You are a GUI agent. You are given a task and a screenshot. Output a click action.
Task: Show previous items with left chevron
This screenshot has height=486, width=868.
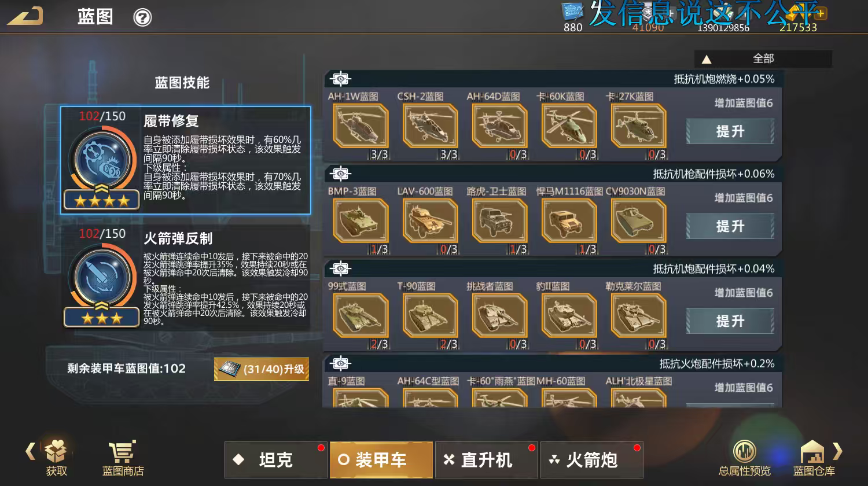pos(30,451)
